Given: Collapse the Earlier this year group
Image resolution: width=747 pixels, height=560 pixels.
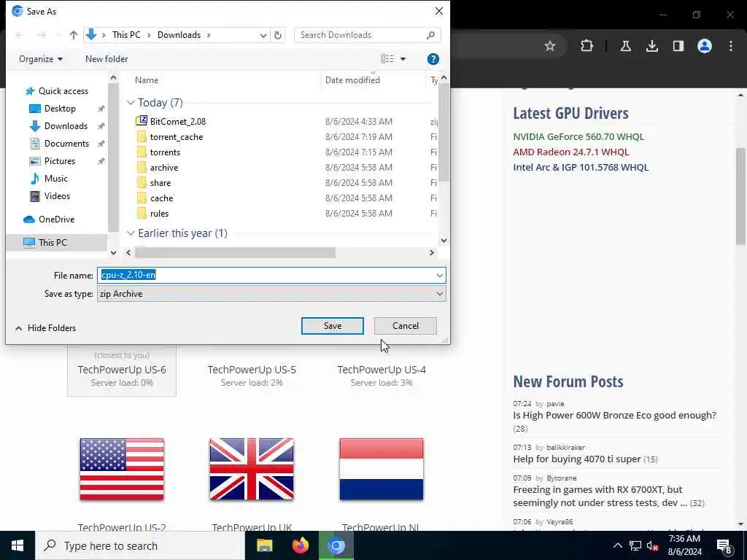Looking at the screenshot, I should [131, 233].
